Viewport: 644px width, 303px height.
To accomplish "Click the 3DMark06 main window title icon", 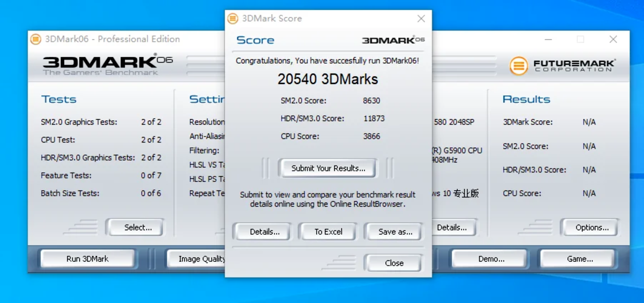I will click(x=36, y=39).
